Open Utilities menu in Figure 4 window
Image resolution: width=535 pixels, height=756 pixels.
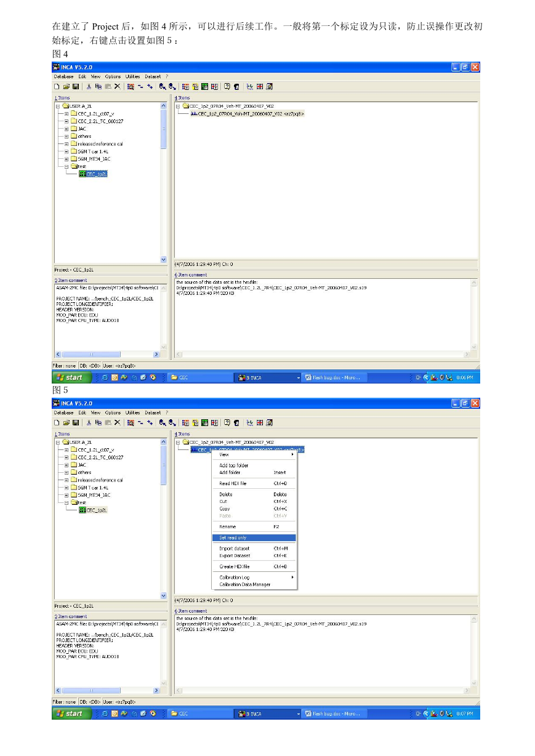(133, 76)
